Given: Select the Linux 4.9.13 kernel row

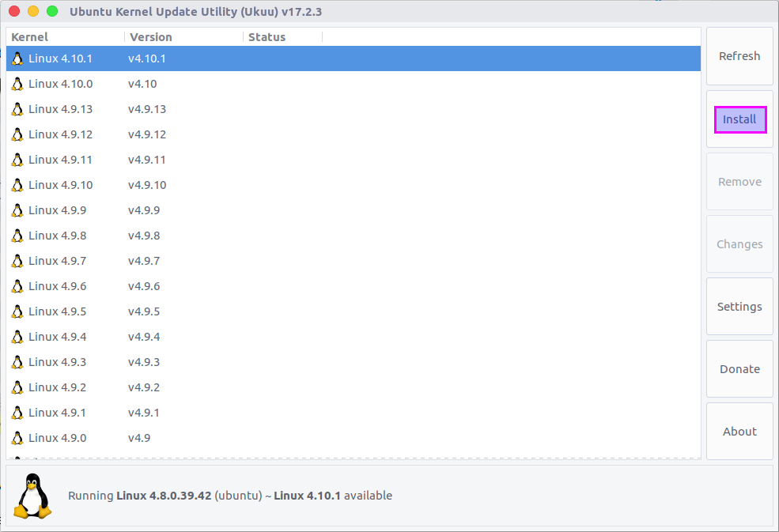Looking at the screenshot, I should point(354,109).
